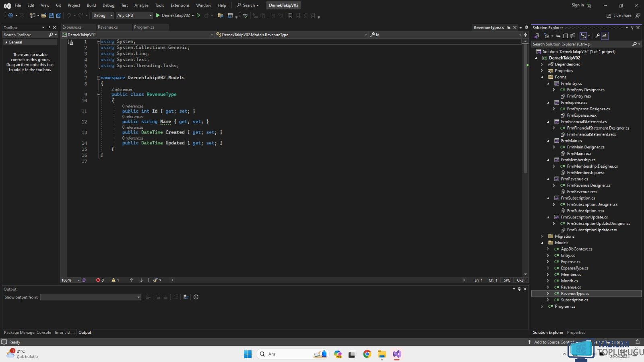
Task: Click Start Without Debugging outlined play icon
Action: (198, 15)
